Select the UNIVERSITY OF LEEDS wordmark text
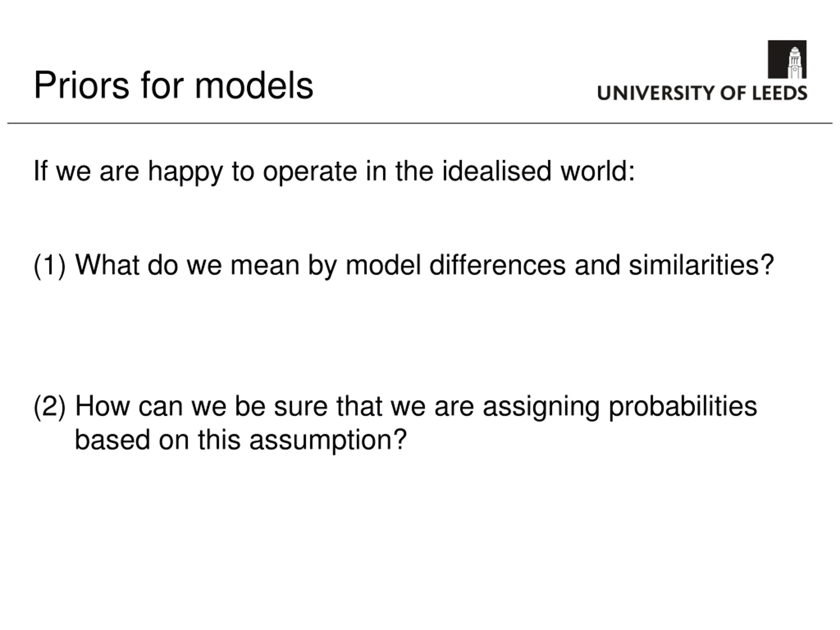840x630 pixels. point(702,93)
